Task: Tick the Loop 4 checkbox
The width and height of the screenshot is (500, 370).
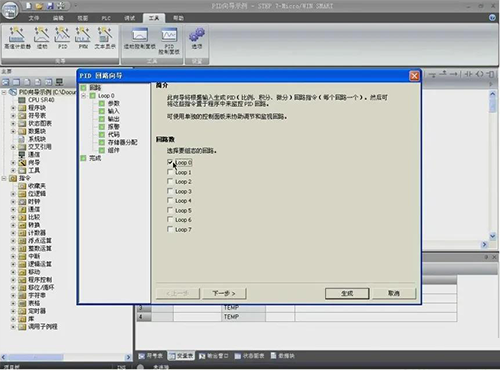Action: [x=170, y=201]
